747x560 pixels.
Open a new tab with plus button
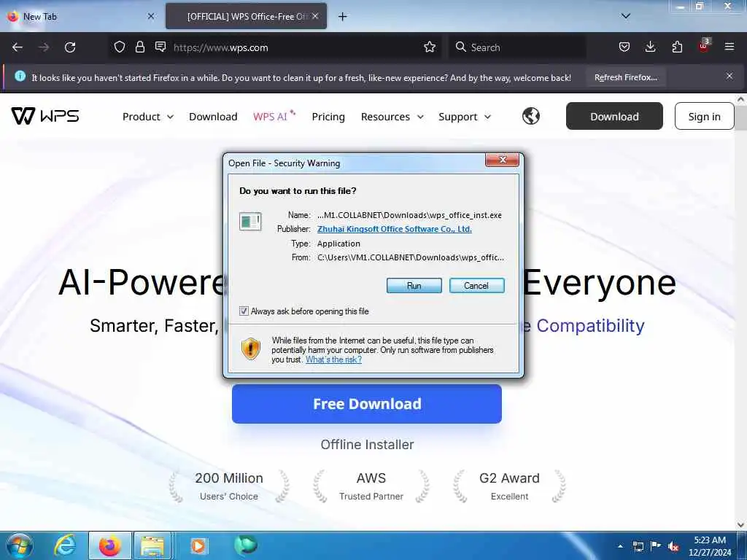(x=343, y=17)
